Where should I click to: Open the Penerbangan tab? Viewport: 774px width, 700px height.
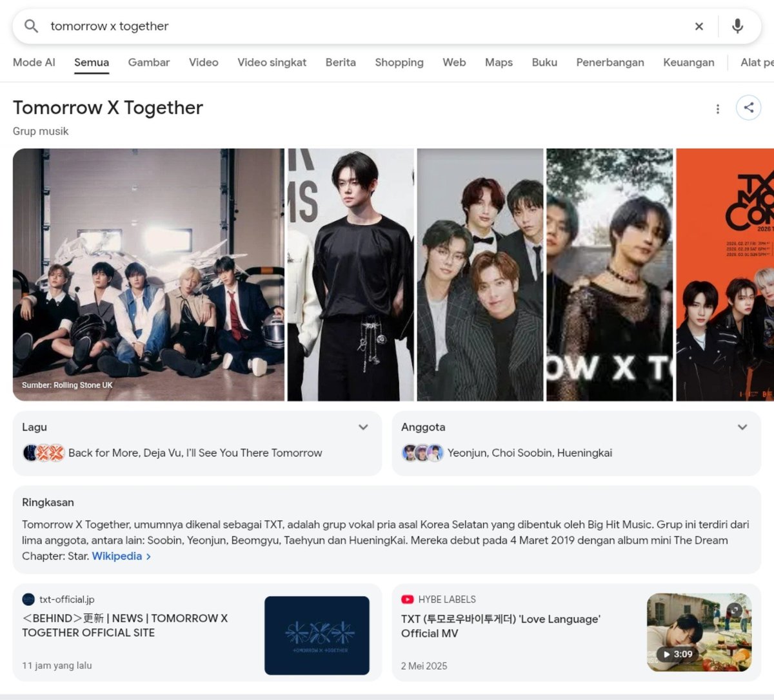(610, 63)
